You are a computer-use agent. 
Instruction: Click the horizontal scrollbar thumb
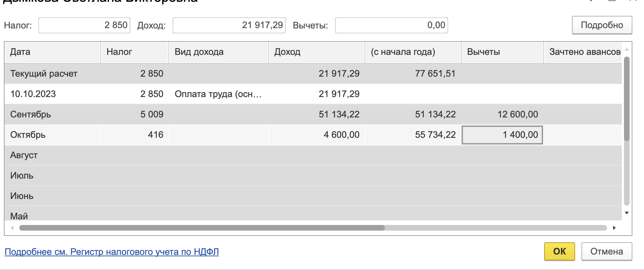(x=202, y=228)
